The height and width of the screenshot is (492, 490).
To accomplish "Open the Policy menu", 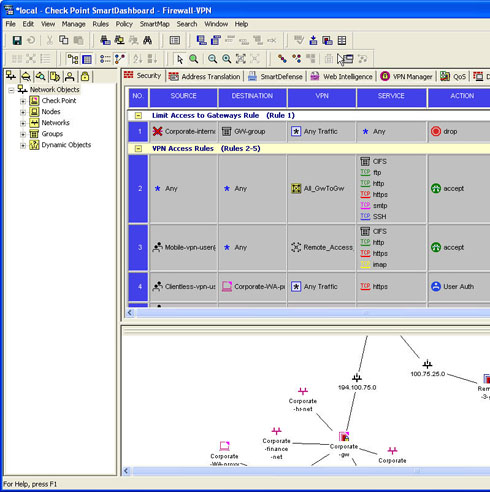I will [124, 24].
